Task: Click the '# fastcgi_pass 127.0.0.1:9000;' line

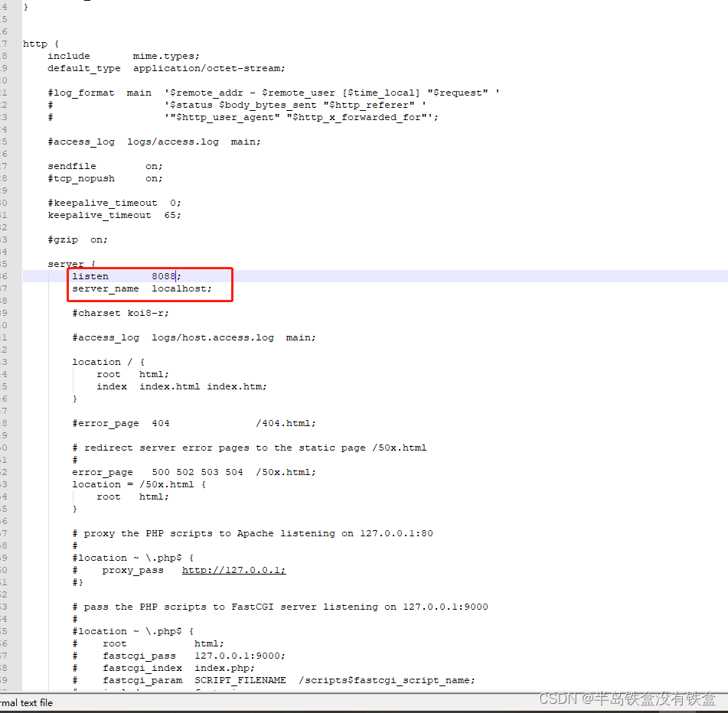Action: (179, 656)
